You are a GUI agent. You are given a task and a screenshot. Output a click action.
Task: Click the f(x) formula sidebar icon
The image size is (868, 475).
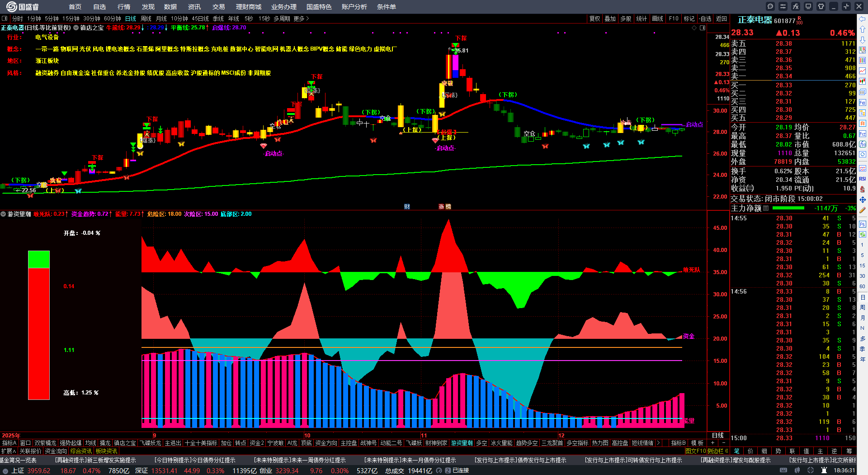863,144
